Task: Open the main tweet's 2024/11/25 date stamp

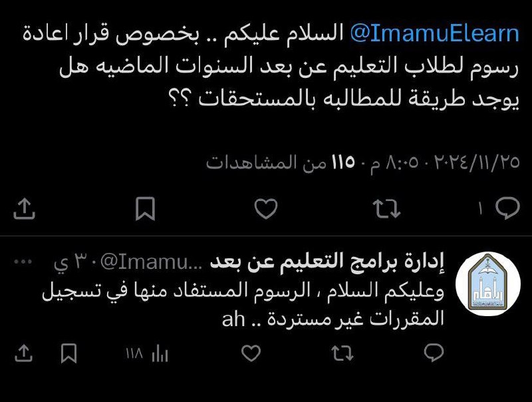Action: coord(477,162)
